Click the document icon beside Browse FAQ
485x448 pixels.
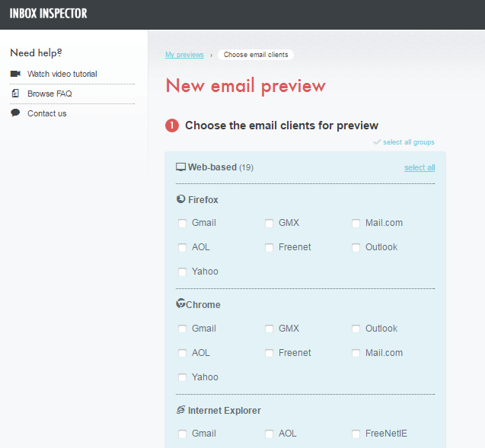15,94
